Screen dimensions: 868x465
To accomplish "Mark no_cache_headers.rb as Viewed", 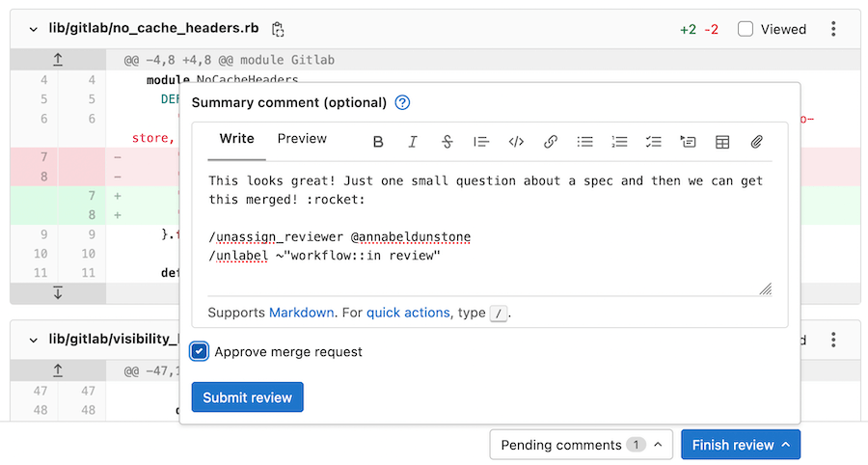I will click(746, 29).
